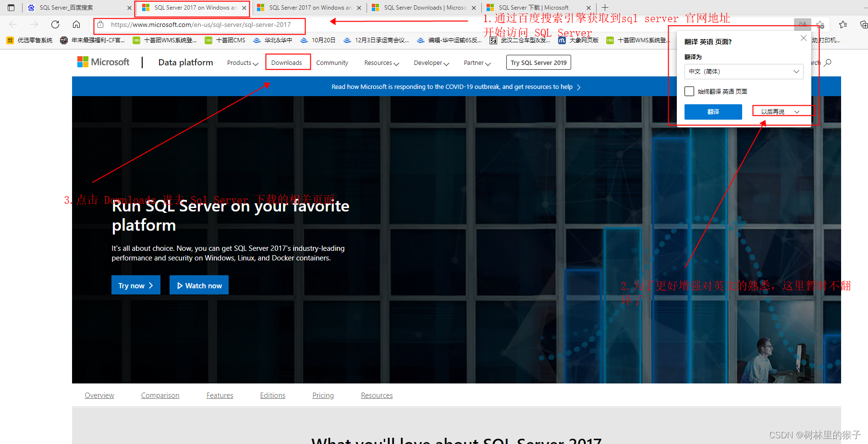This screenshot has width=868, height=444.
Task: Click the site search magnifier icon
Action: pyautogui.click(x=828, y=62)
